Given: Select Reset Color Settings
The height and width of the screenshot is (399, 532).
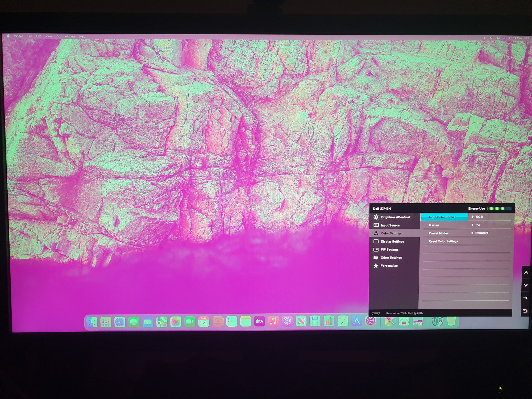Looking at the screenshot, I should pos(443,241).
